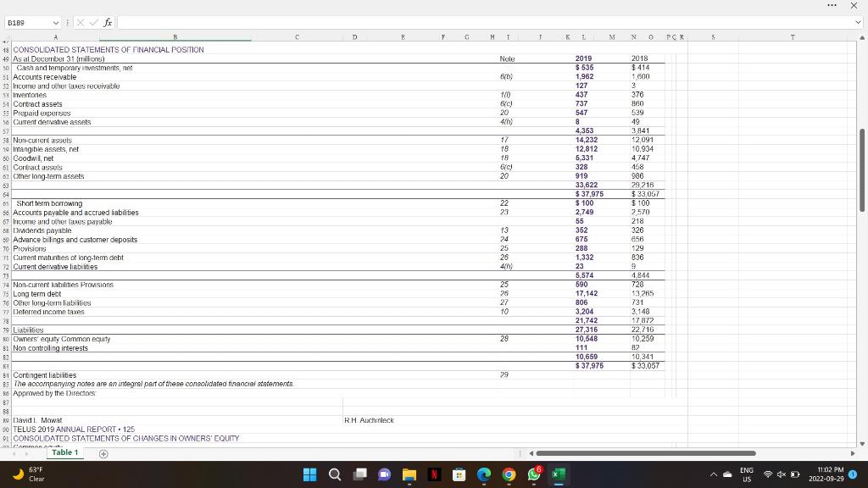Open taskbar Search magnifier
The width and height of the screenshot is (868, 488).
coord(335,474)
